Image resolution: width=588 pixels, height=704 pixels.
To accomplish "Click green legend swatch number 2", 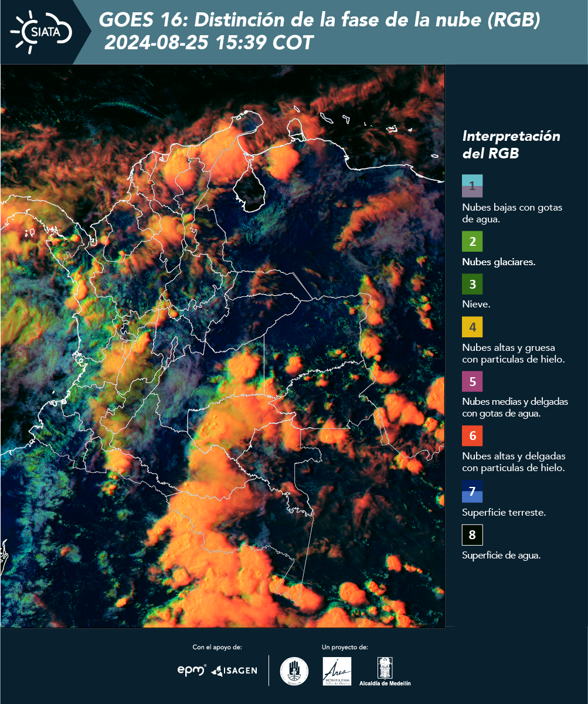I will (472, 242).
